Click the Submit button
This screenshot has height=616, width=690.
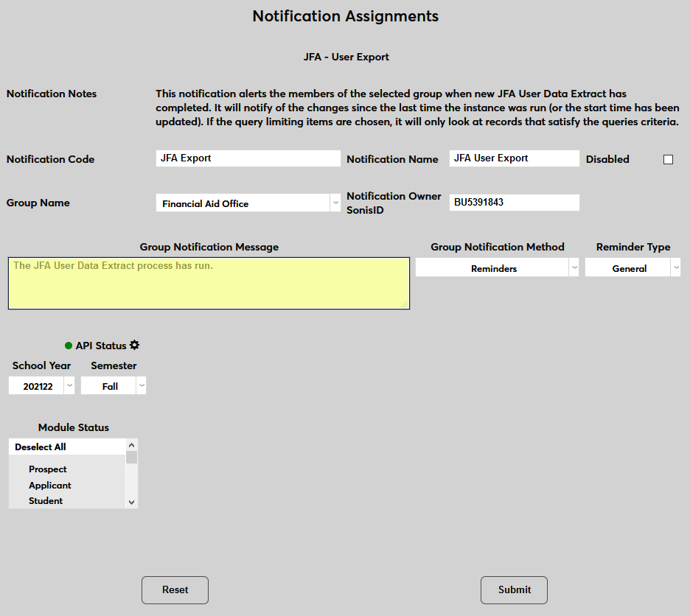[514, 590]
